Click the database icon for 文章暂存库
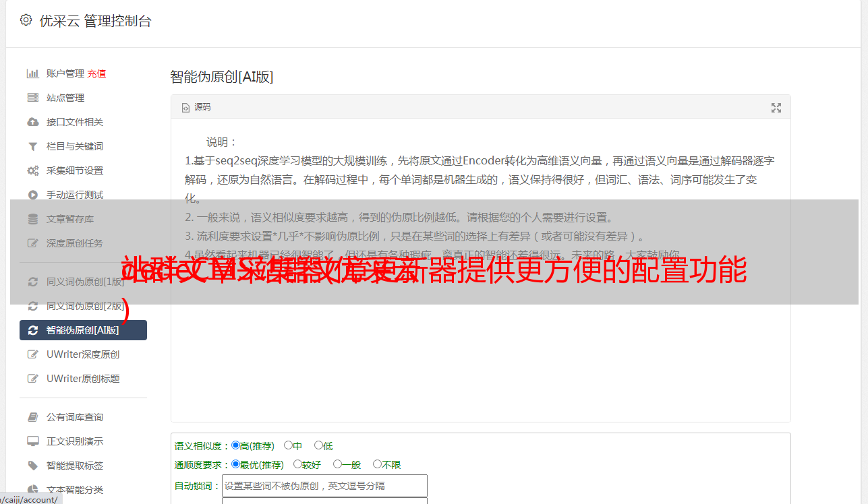 coord(32,219)
